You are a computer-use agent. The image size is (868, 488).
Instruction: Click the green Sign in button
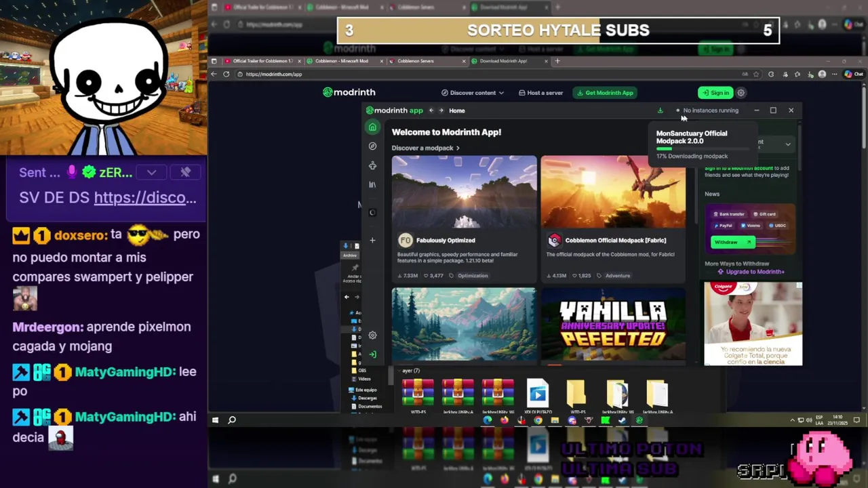tap(715, 93)
